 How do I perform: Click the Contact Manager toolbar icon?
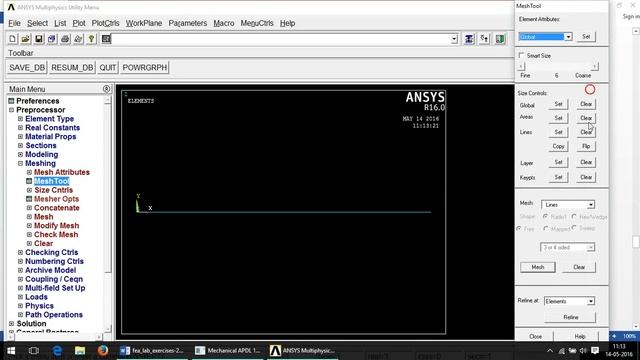500,39
